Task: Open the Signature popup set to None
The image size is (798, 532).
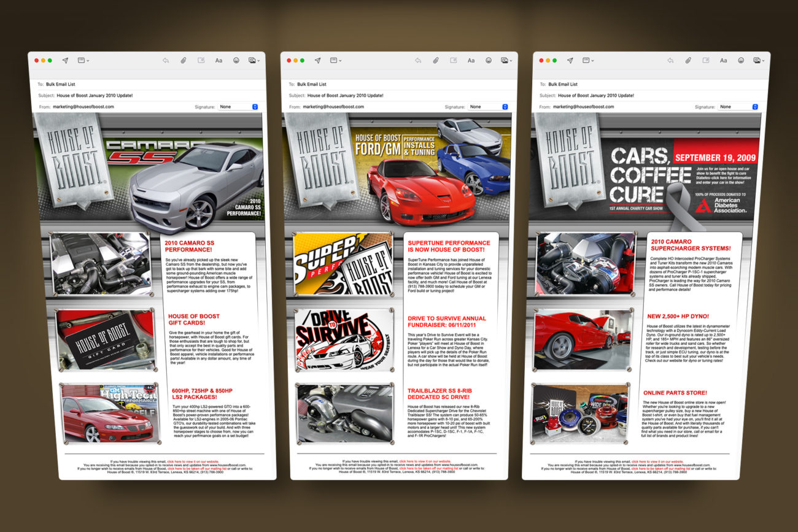Action: (x=238, y=107)
